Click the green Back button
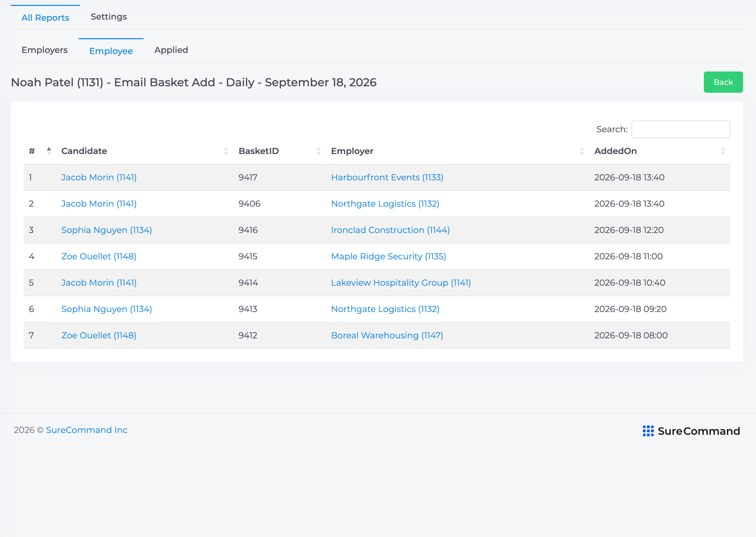This screenshot has width=756, height=537. [x=723, y=82]
